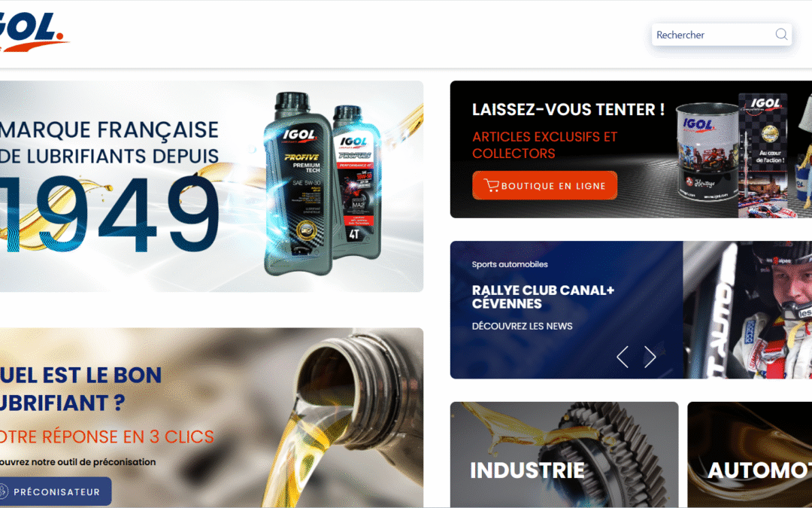The image size is (812, 508).
Task: Click the shopping cart icon on Boutique button
Action: [x=490, y=185]
